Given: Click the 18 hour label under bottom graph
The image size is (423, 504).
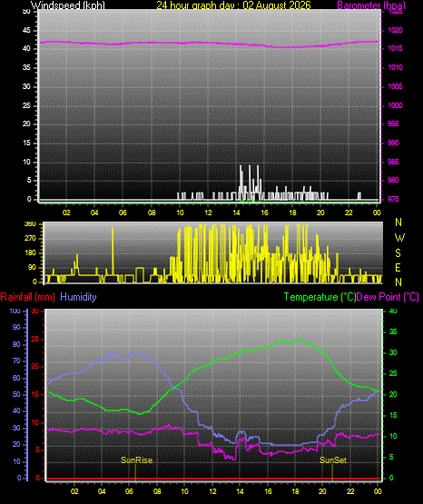Looking at the screenshot, I should [x=295, y=491].
